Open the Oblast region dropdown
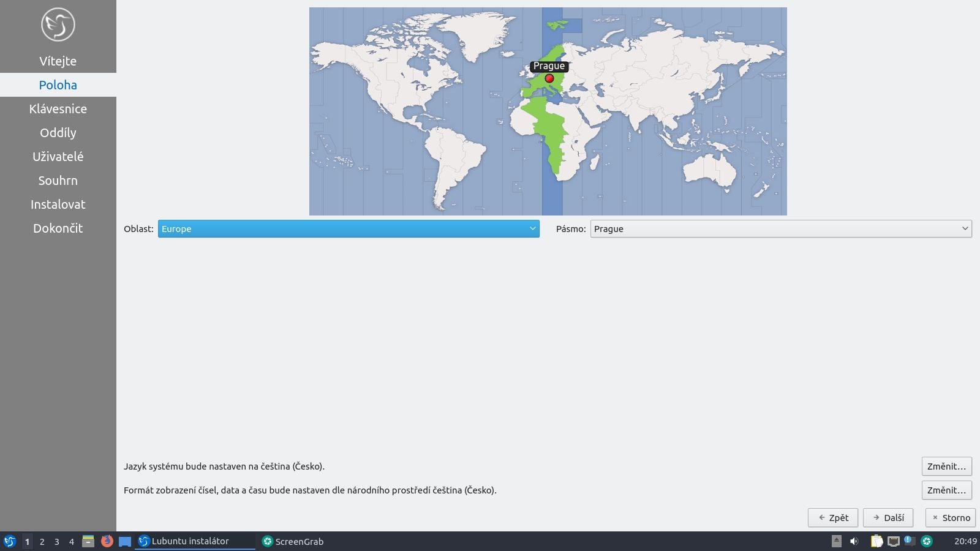Image resolution: width=980 pixels, height=551 pixels. coord(348,228)
